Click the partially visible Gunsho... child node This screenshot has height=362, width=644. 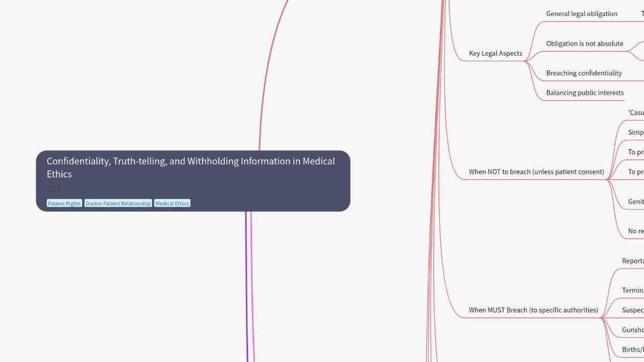[x=633, y=330]
